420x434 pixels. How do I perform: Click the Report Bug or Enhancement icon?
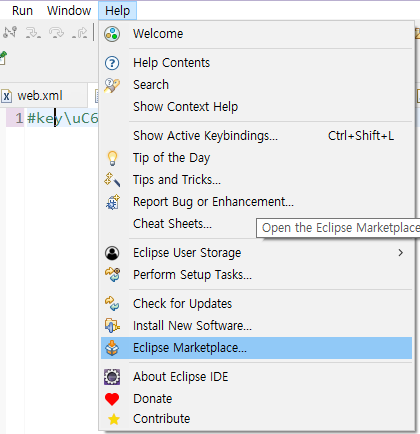click(x=112, y=202)
